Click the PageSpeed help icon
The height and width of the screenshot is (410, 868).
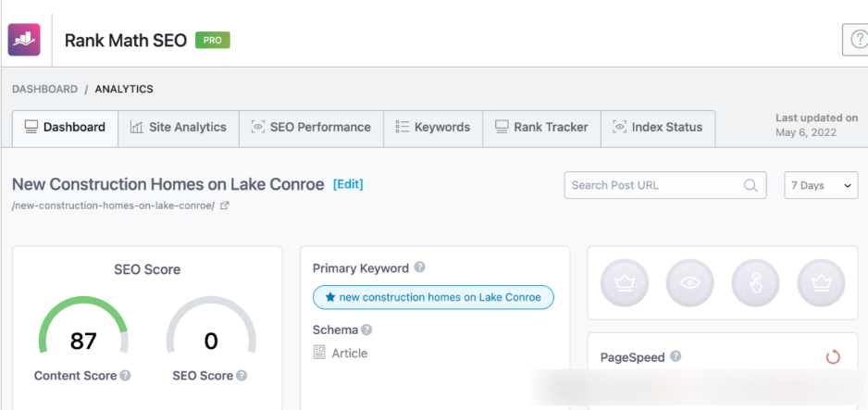[x=676, y=356]
